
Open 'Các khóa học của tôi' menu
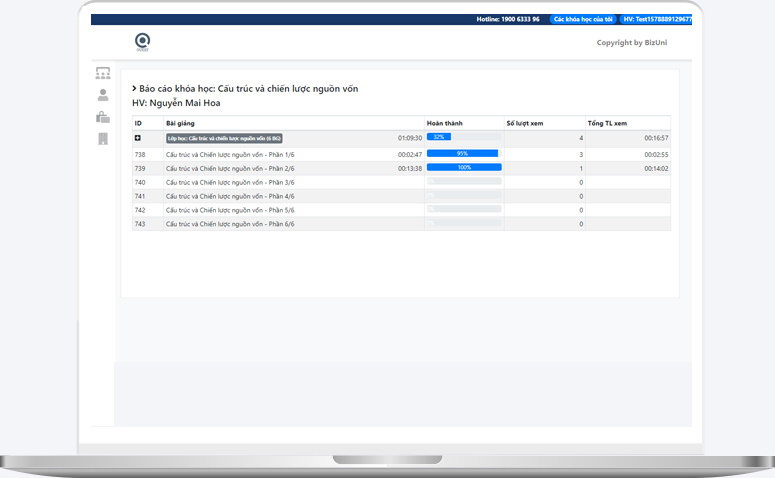(x=583, y=19)
